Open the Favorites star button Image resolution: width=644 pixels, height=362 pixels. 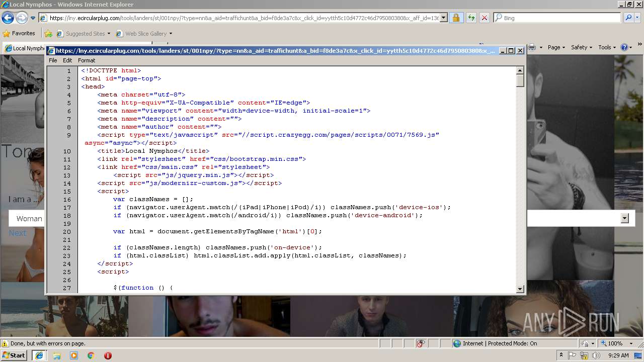click(19, 34)
